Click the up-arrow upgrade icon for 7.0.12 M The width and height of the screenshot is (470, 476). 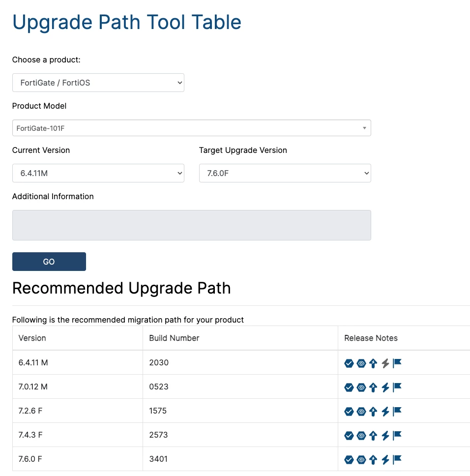coord(373,387)
